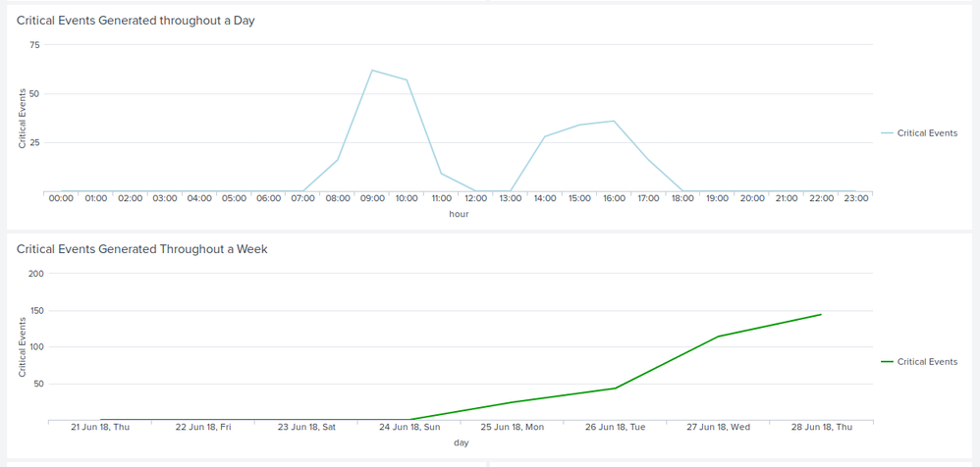
Task: Click the 23:00 hour axis label
Action: (x=855, y=198)
